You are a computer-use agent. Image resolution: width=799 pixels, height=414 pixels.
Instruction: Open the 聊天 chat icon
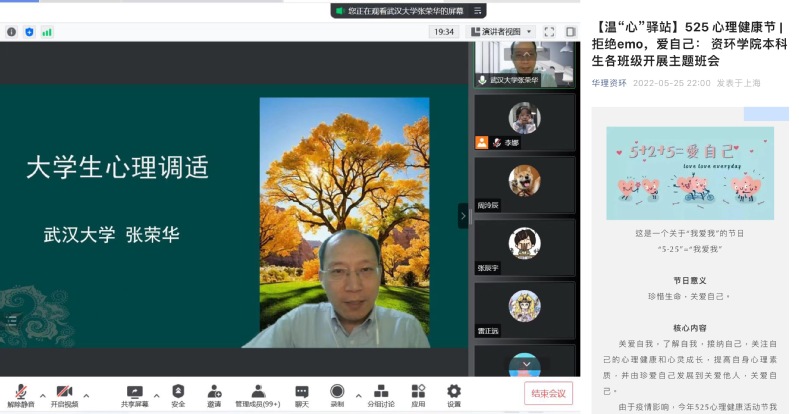point(301,394)
